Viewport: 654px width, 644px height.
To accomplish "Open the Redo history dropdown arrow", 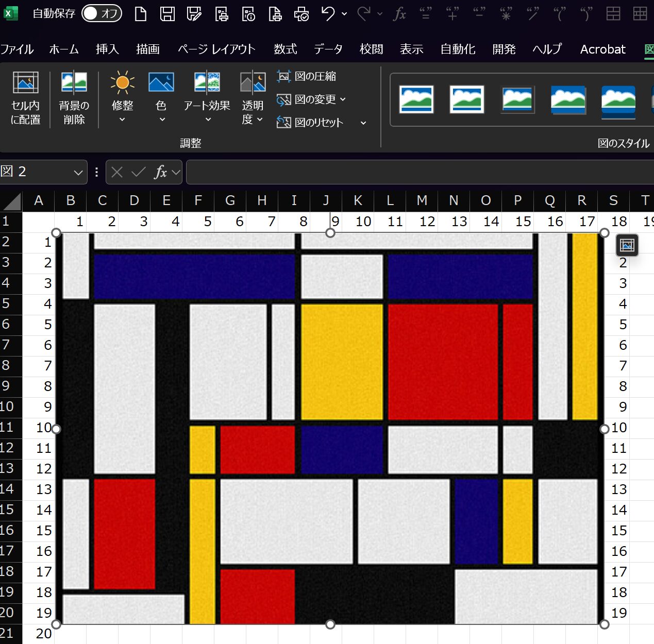I will [x=380, y=14].
